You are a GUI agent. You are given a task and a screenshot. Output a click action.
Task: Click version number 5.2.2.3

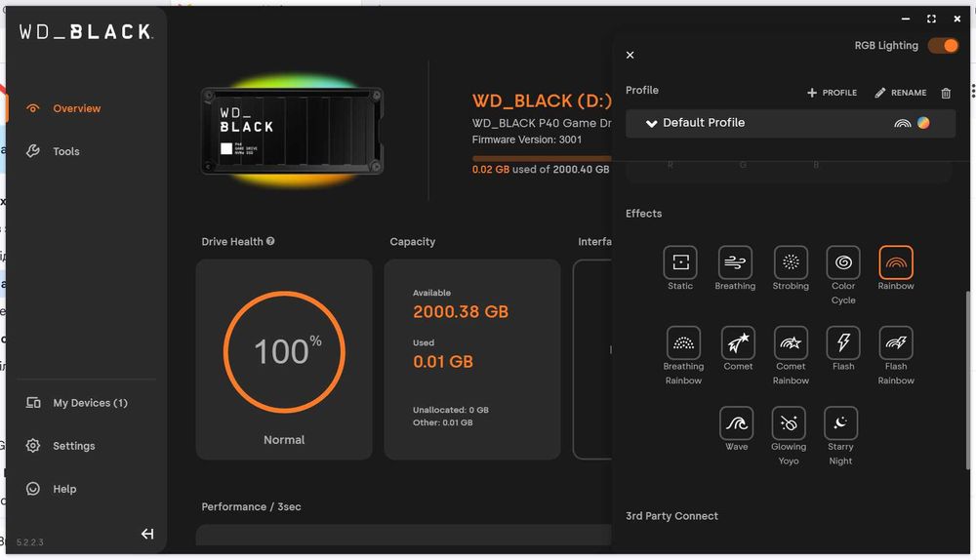pyautogui.click(x=30, y=542)
